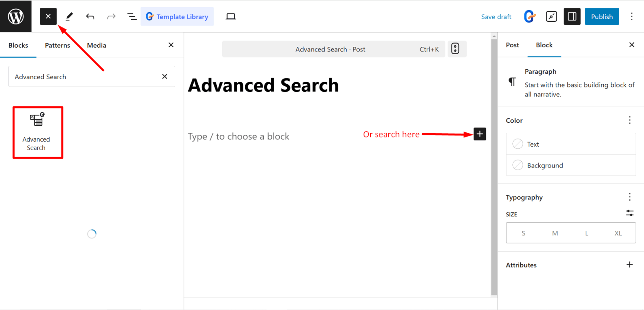Click the Grammarly icon
The image size is (644, 310).
529,16
